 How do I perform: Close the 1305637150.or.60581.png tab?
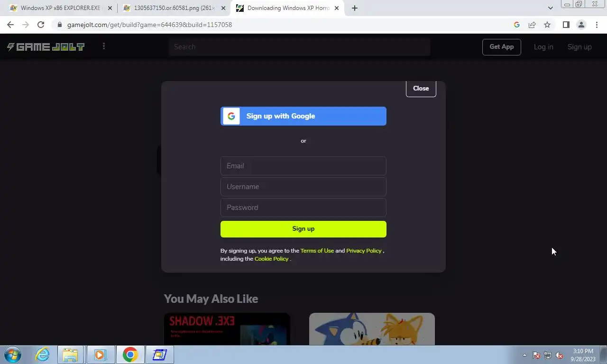pos(223,8)
